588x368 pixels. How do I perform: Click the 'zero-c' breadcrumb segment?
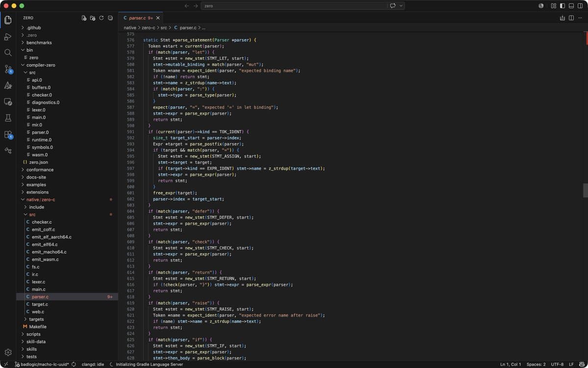148,28
